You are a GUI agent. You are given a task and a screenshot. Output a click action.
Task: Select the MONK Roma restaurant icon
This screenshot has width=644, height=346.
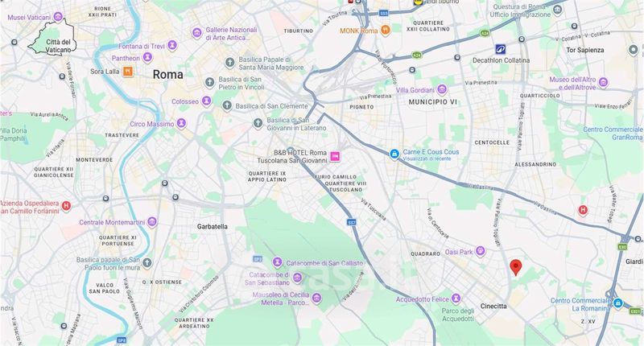point(386,30)
